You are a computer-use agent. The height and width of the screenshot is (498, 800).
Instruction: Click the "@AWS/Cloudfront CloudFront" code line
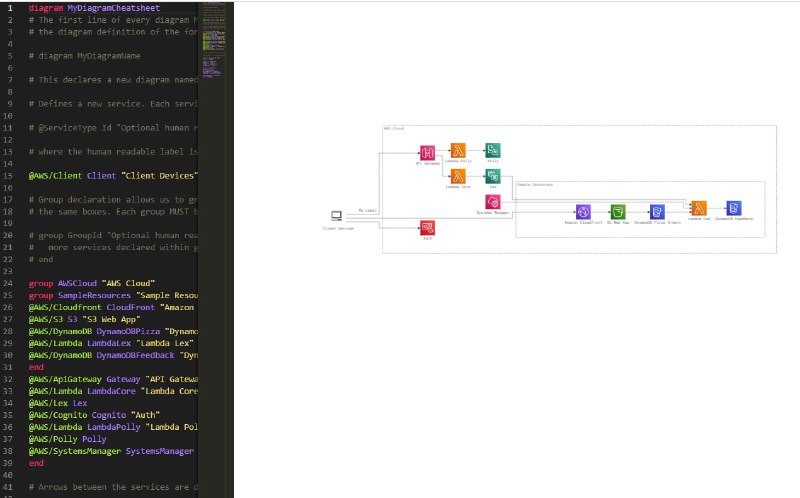(113, 307)
